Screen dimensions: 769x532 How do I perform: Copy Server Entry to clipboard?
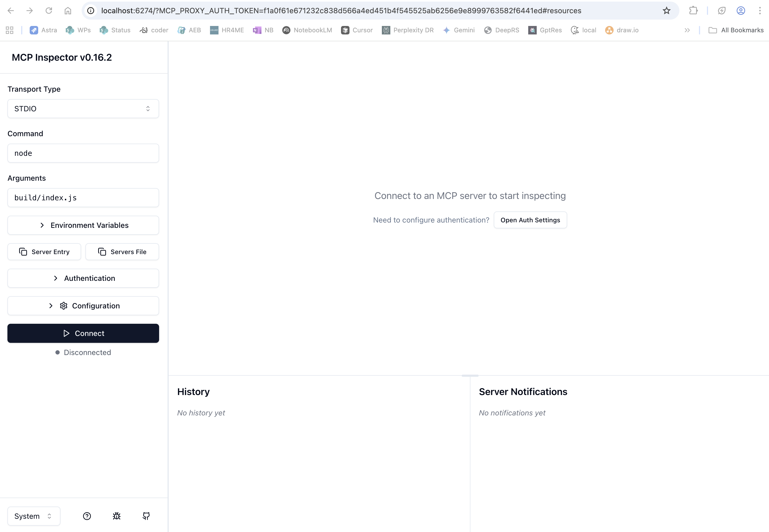(x=44, y=252)
